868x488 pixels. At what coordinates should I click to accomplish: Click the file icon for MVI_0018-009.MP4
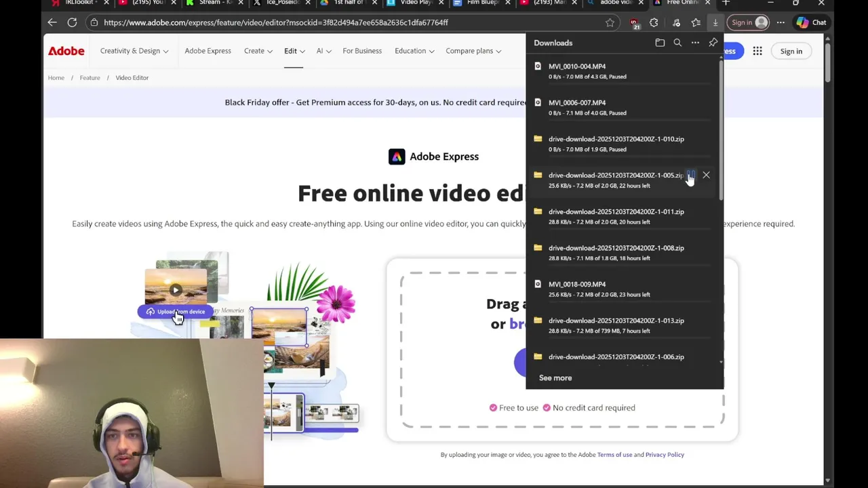pos(538,284)
